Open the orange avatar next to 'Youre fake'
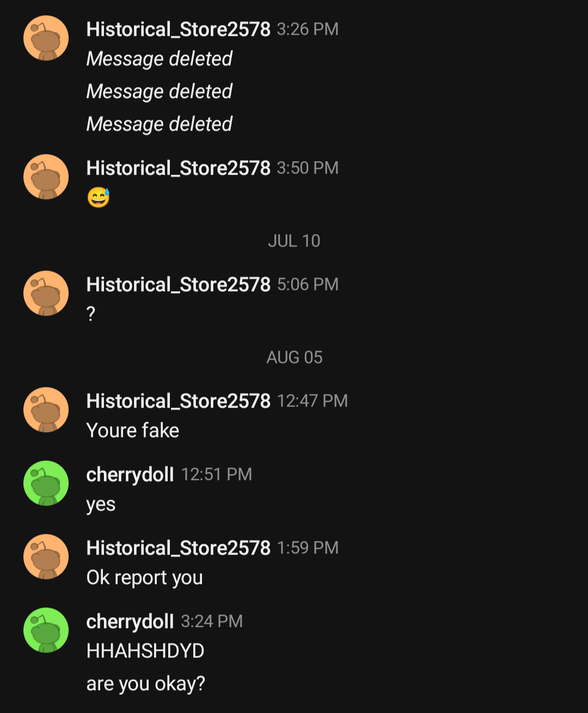Image resolution: width=588 pixels, height=713 pixels. click(x=46, y=410)
